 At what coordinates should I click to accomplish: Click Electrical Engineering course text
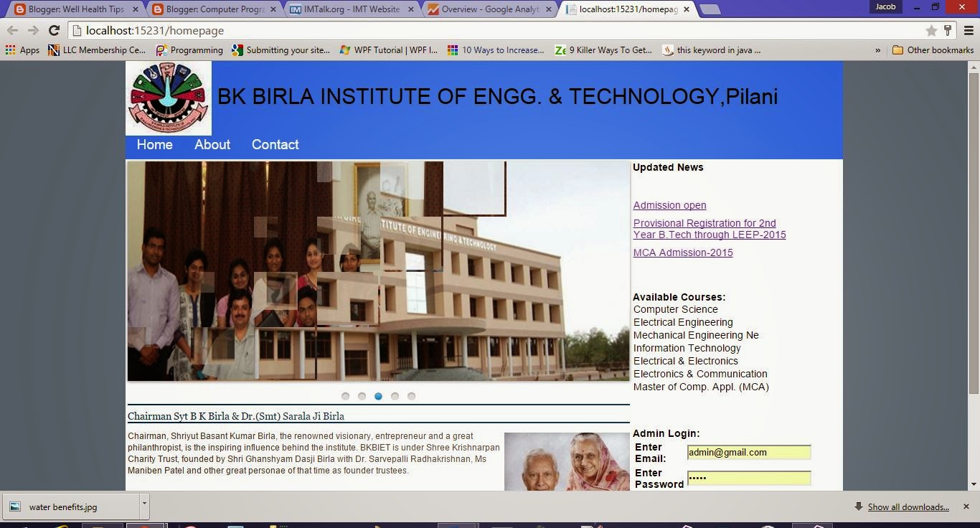(683, 322)
